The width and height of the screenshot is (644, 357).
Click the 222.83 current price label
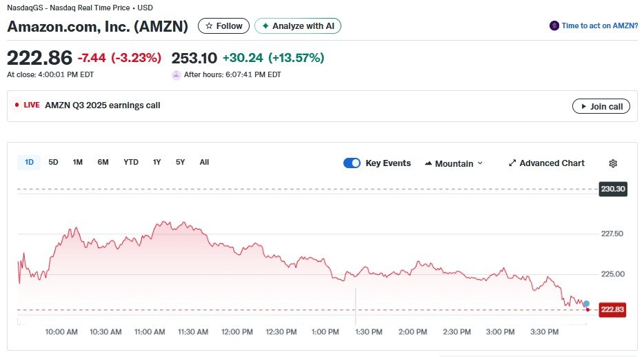pyautogui.click(x=612, y=309)
